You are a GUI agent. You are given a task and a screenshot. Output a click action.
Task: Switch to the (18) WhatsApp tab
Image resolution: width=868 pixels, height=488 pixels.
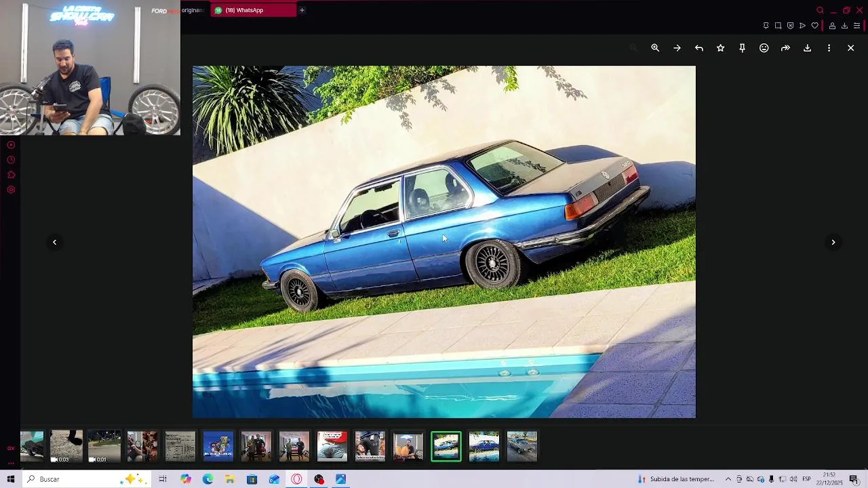[x=253, y=10]
